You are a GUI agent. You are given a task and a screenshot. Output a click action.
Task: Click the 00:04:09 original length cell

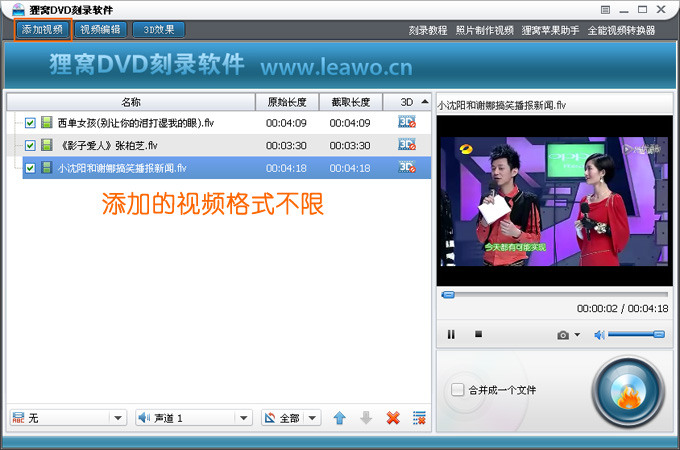click(286, 123)
